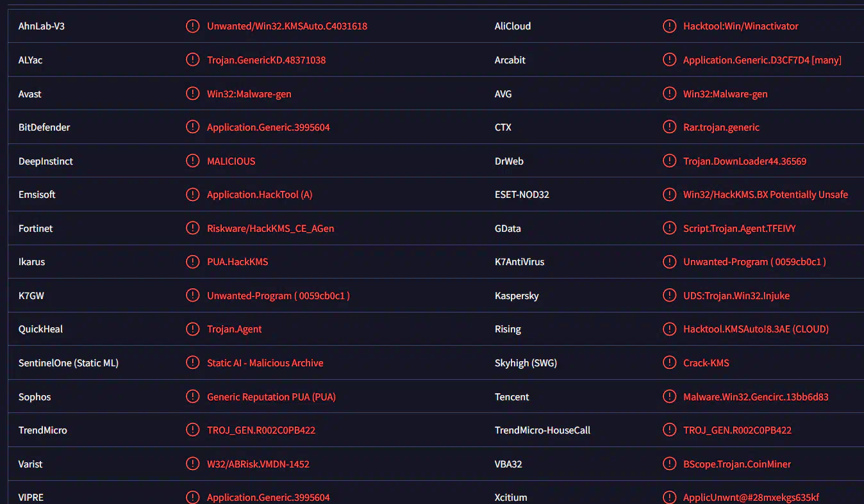Click the SentinelOne (Static ML) vendor label
Viewport: 864px width, 504px height.
(69, 363)
